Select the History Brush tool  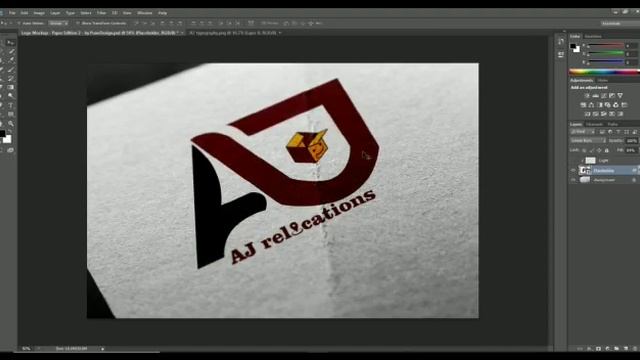tap(11, 78)
